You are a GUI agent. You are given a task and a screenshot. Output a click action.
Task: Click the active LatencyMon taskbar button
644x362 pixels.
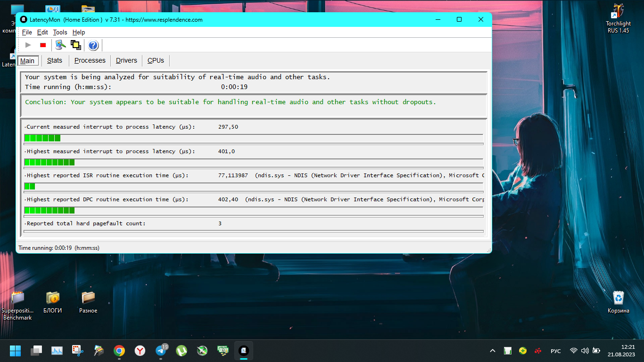244,351
